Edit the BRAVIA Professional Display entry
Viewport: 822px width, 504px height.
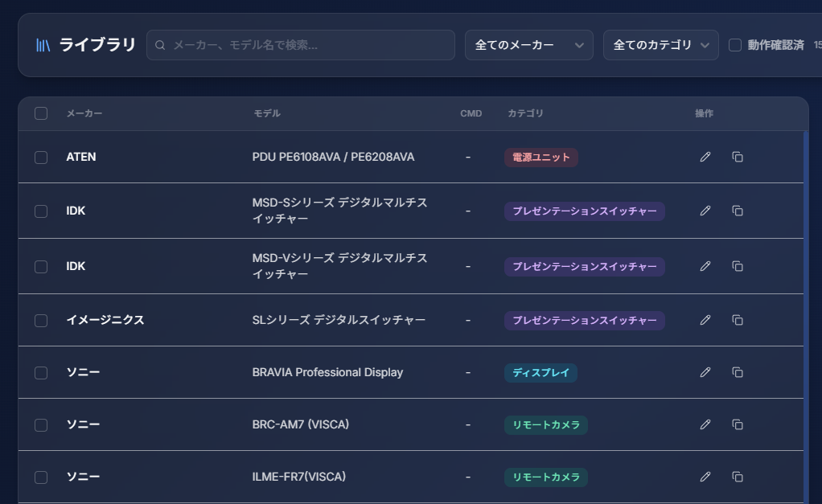click(x=705, y=372)
